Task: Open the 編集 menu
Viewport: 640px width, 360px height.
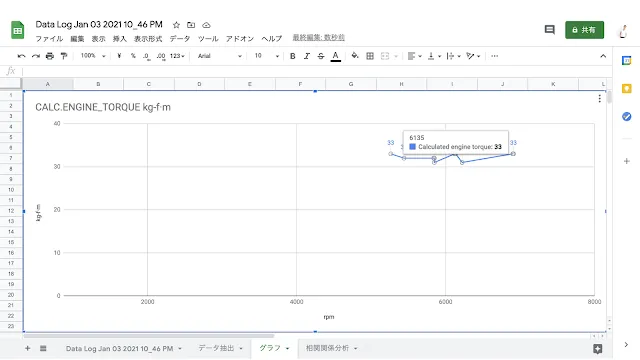Action: point(77,38)
